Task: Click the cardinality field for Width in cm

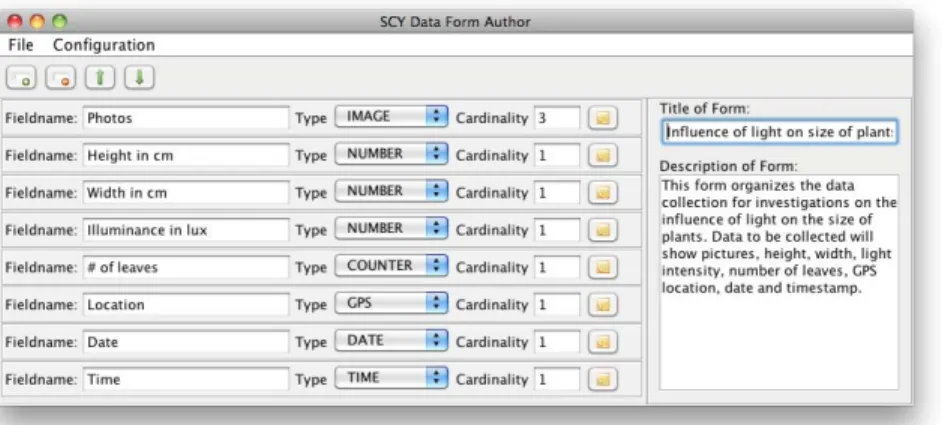Action: click(557, 192)
